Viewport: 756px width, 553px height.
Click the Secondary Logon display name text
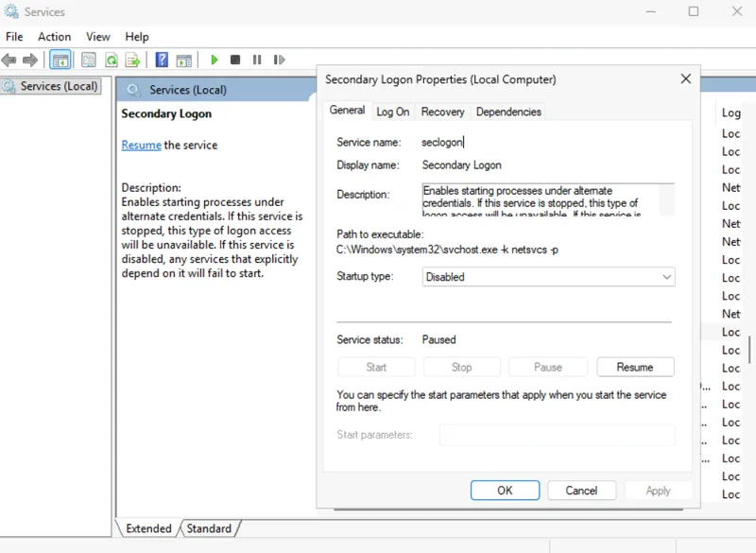[x=461, y=165]
